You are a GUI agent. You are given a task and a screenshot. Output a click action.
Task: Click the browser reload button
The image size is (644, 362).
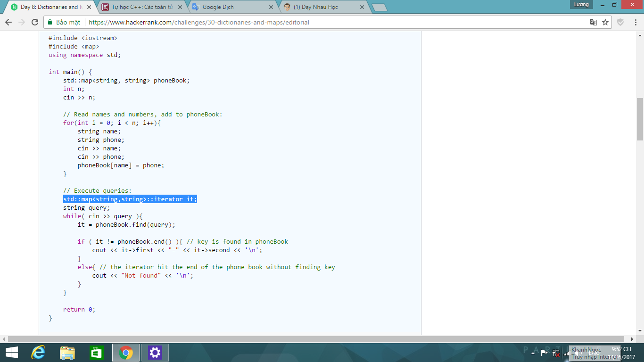35,22
